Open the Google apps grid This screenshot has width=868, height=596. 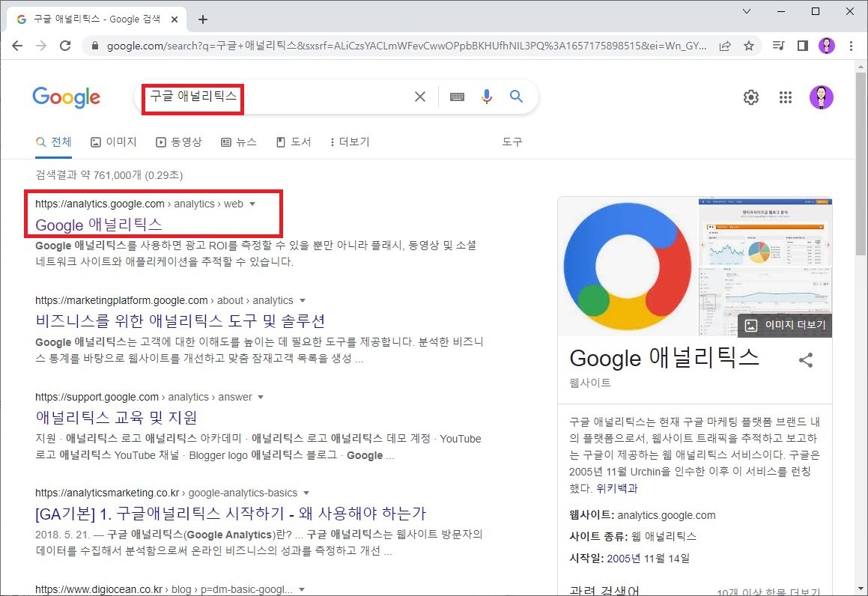[786, 97]
